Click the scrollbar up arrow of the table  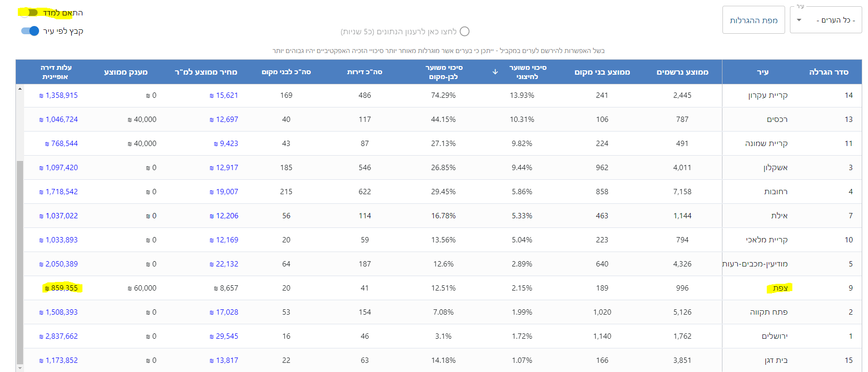click(x=20, y=89)
